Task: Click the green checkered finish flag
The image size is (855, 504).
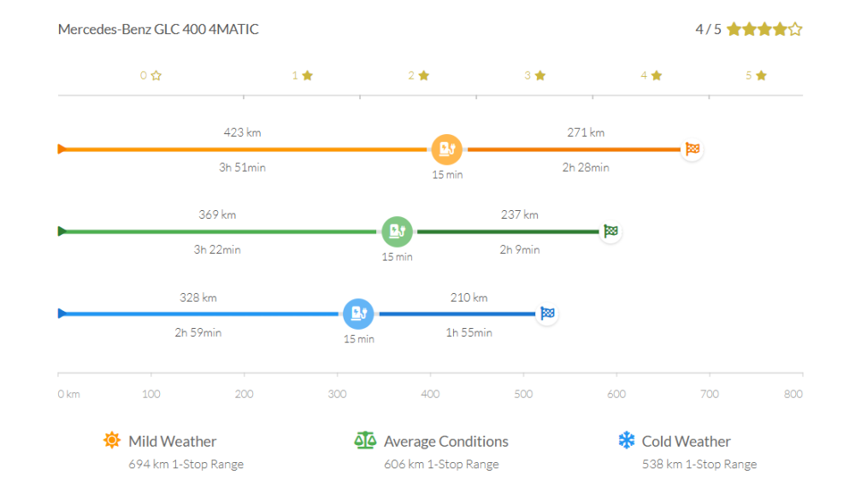Action: 610,231
